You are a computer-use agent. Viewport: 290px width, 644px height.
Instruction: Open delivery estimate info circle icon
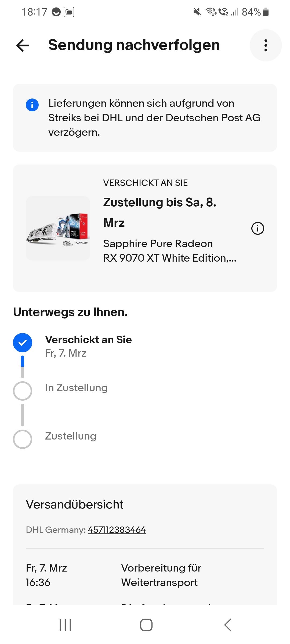click(x=258, y=228)
